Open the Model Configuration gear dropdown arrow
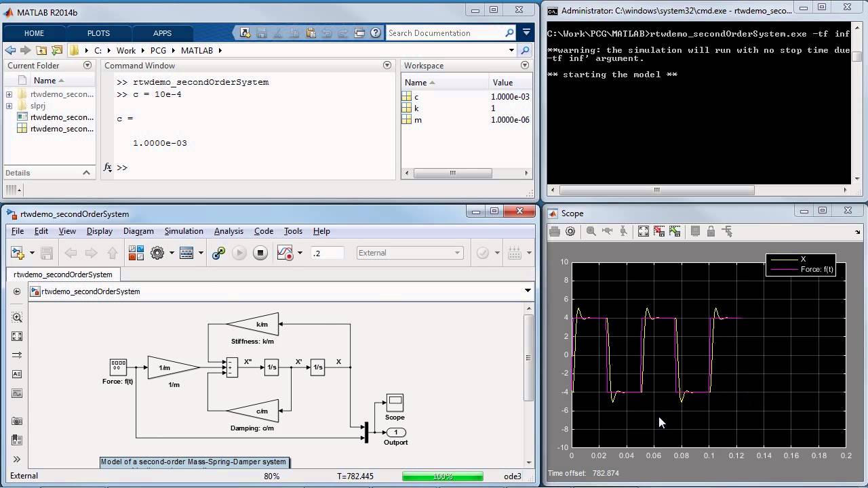This screenshot has width=868, height=488. click(172, 253)
